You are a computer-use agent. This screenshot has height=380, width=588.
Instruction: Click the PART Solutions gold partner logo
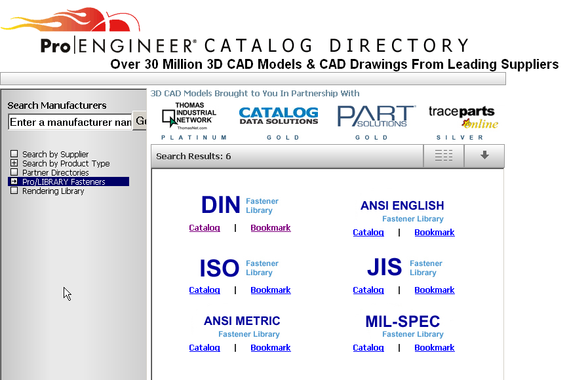(x=376, y=116)
